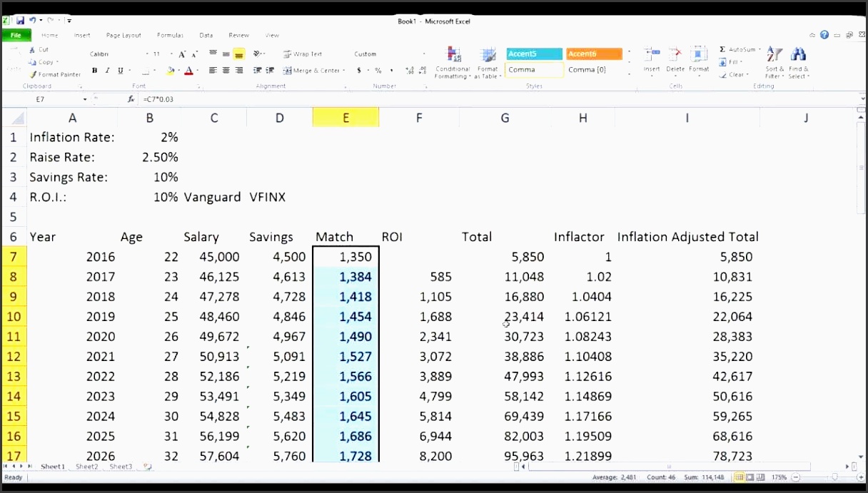Expand the Name Box dropdown
Viewport: 868px width, 493px height.
85,99
